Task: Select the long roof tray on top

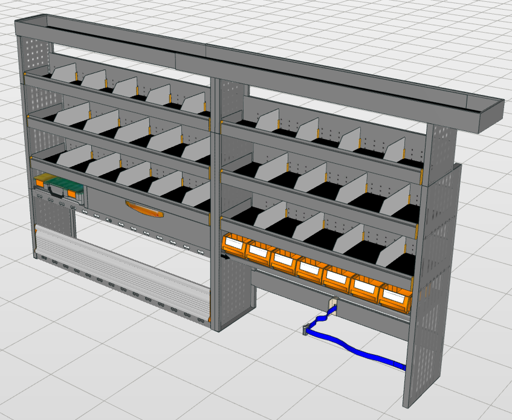Action: click(259, 73)
